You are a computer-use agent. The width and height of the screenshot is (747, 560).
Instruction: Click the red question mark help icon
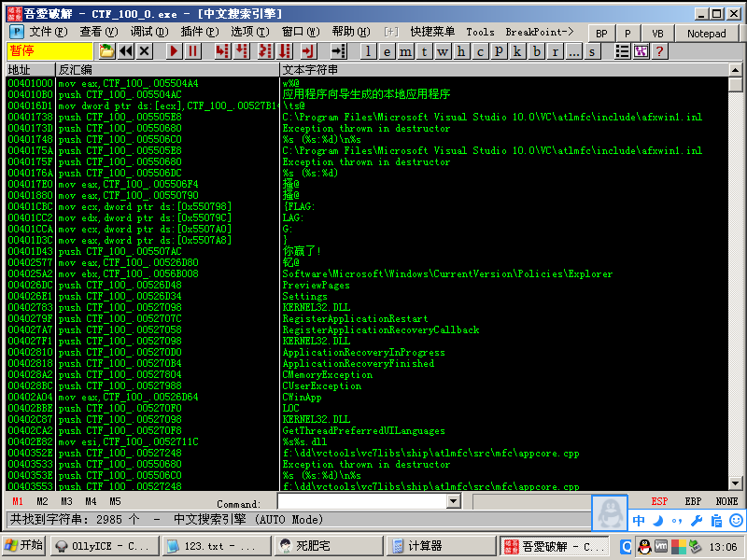[659, 51]
